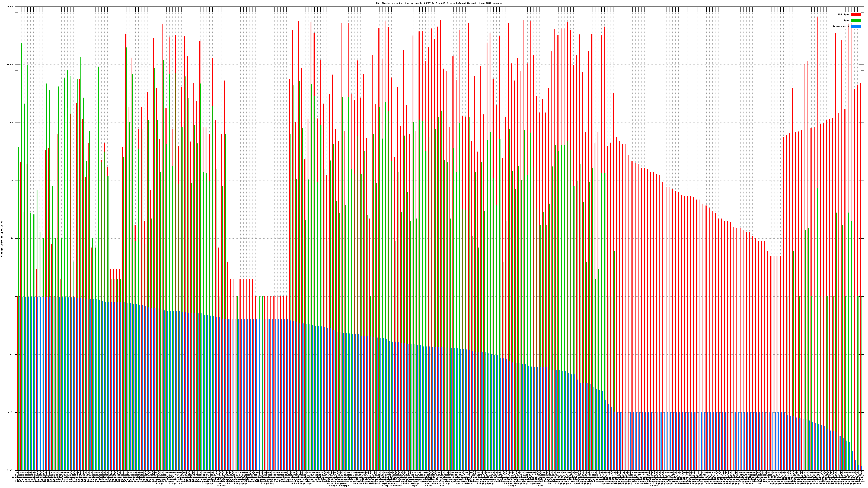
Task: Click the green Spam legend swatch
Action: pos(856,21)
